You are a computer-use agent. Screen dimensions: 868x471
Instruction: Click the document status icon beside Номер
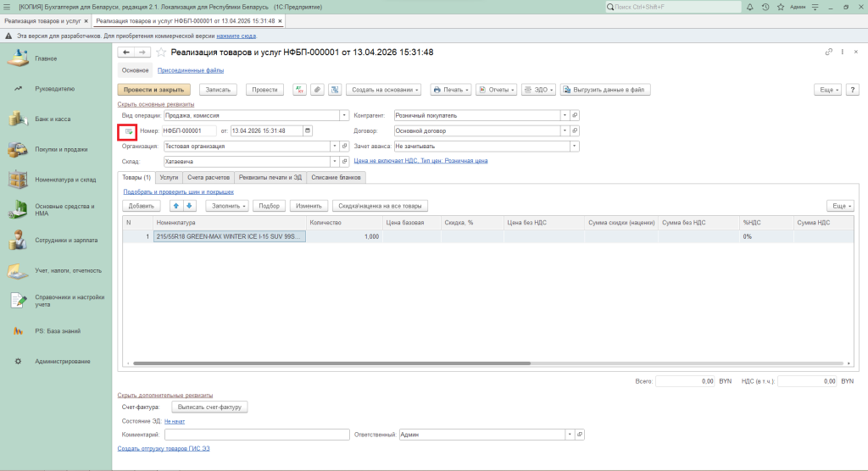[x=128, y=130]
